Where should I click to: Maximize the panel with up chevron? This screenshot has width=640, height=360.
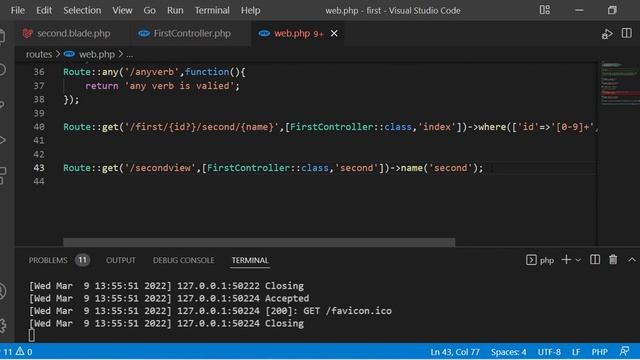(x=632, y=260)
